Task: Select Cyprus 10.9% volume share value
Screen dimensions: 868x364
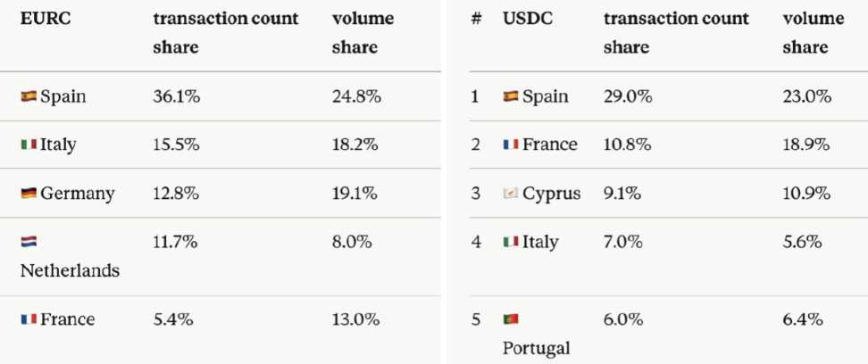Action: (x=807, y=193)
